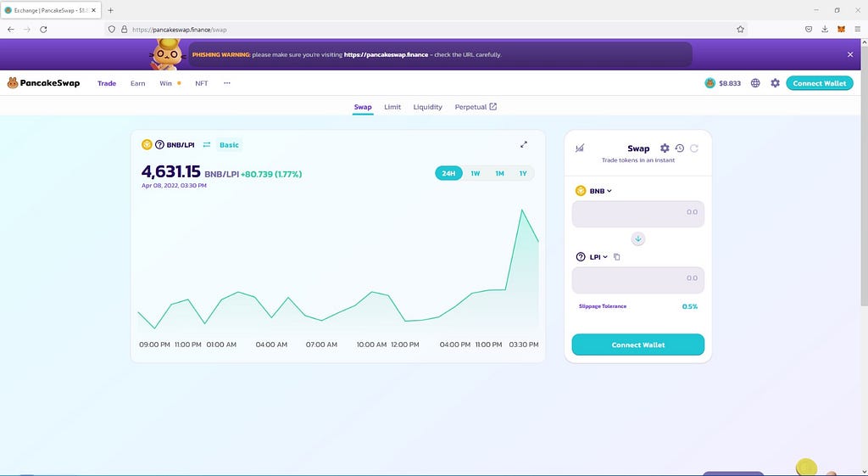Screen dimensions: 868x476
Task: Click the Apr 08, 2022 date text
Action: pos(174,186)
